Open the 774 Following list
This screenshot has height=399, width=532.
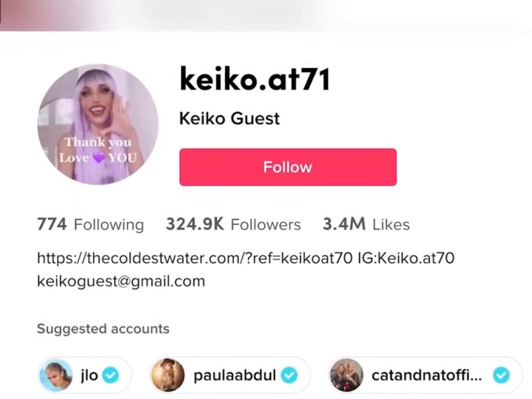pos(91,224)
